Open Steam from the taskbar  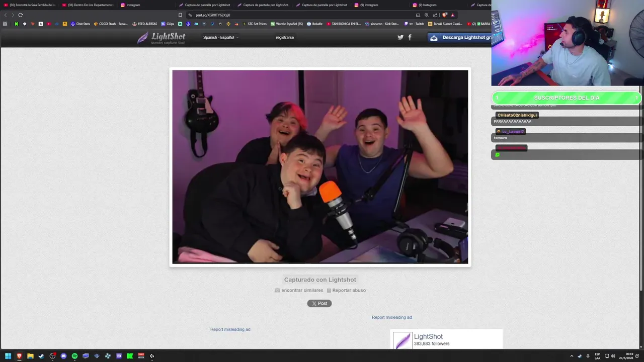point(41,356)
